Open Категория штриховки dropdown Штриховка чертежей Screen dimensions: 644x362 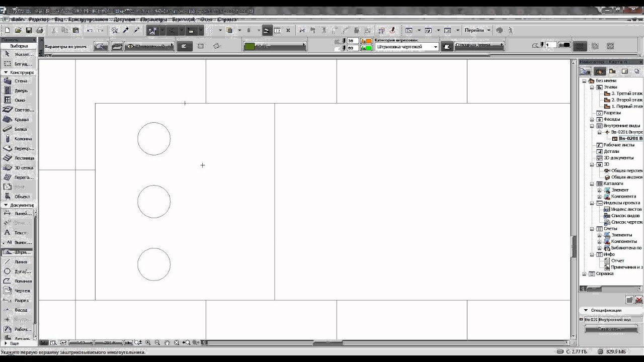407,47
